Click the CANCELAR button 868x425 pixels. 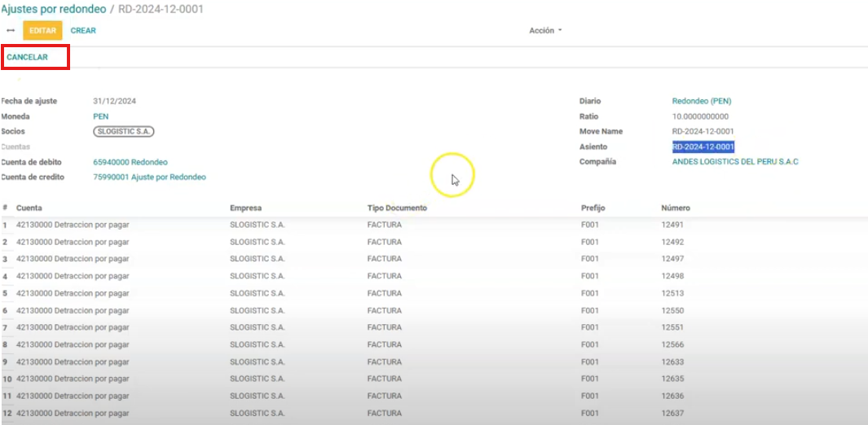[x=27, y=57]
